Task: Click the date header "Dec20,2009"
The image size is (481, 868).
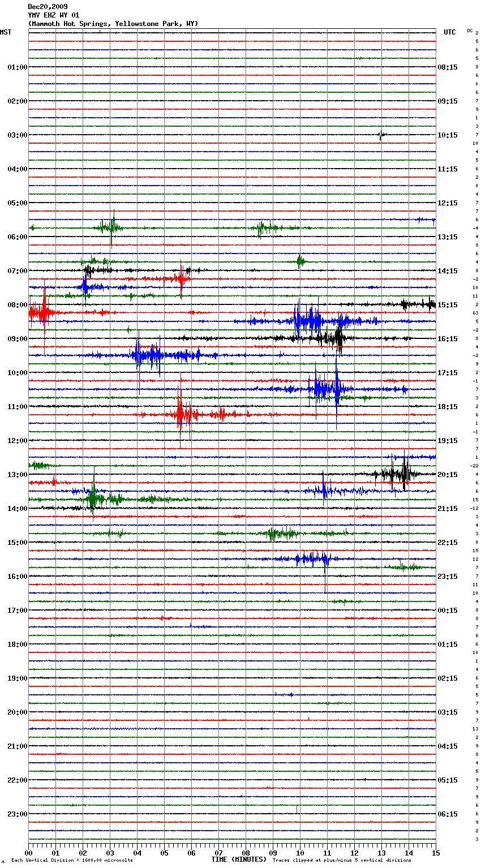Action: [48, 7]
